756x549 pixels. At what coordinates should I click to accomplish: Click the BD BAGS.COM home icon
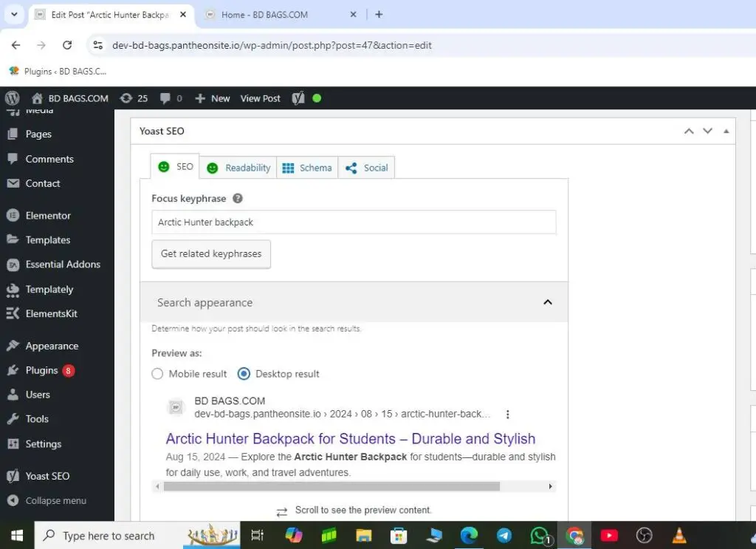pyautogui.click(x=37, y=98)
